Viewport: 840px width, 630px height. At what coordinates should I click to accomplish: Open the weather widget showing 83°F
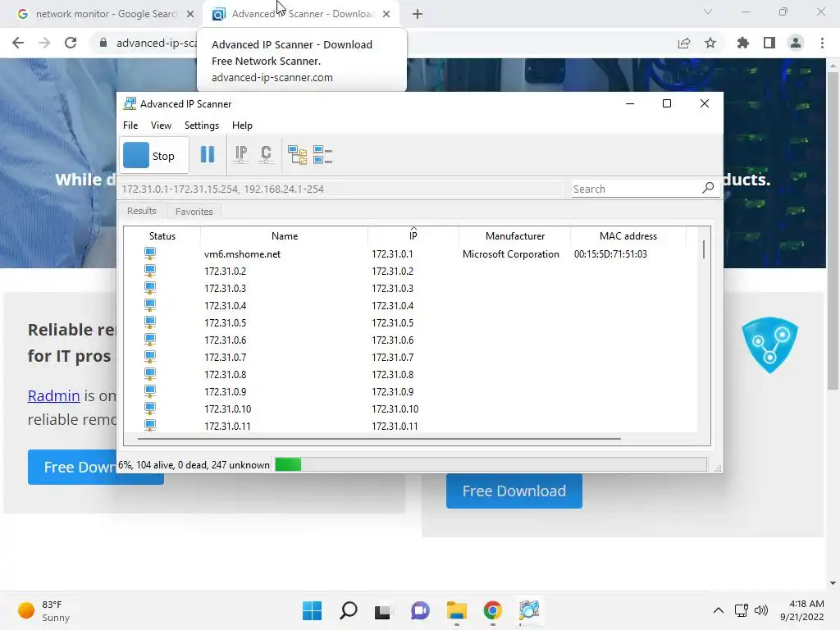pyautogui.click(x=44, y=610)
